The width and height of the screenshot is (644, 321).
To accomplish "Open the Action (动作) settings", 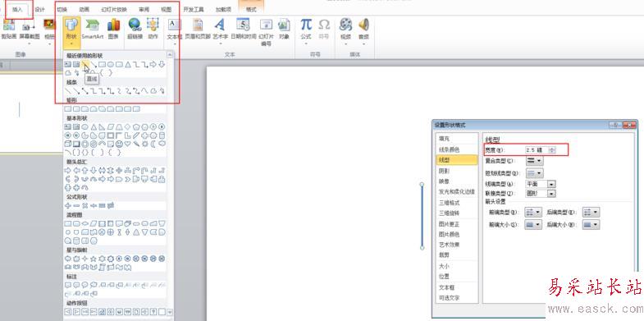I will click(153, 29).
